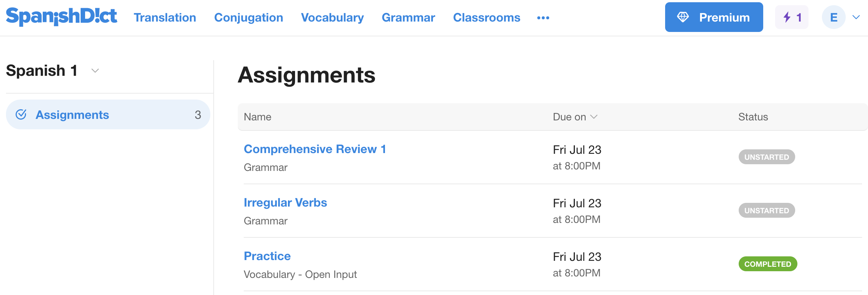Expand the Spanish 1 class selector
Viewport: 868px width, 295px height.
pos(95,71)
